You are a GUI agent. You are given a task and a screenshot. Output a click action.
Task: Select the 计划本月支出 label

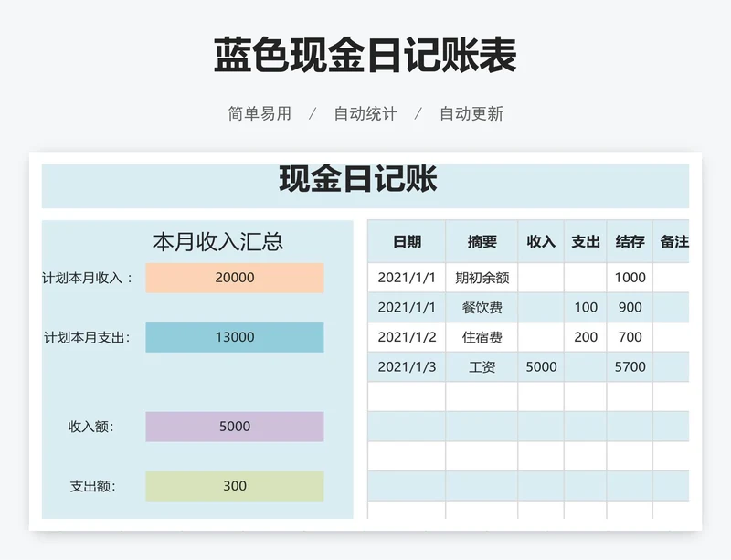click(x=87, y=337)
